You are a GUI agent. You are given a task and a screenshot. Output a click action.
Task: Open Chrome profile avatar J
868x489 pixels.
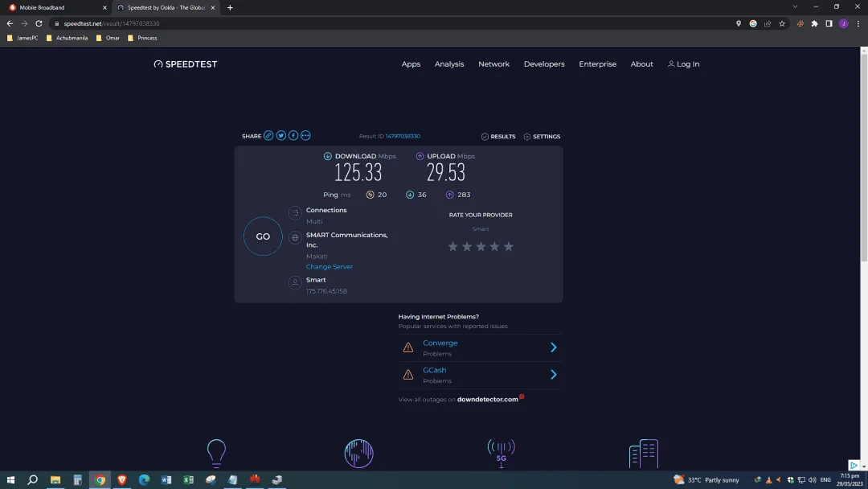[x=843, y=23]
